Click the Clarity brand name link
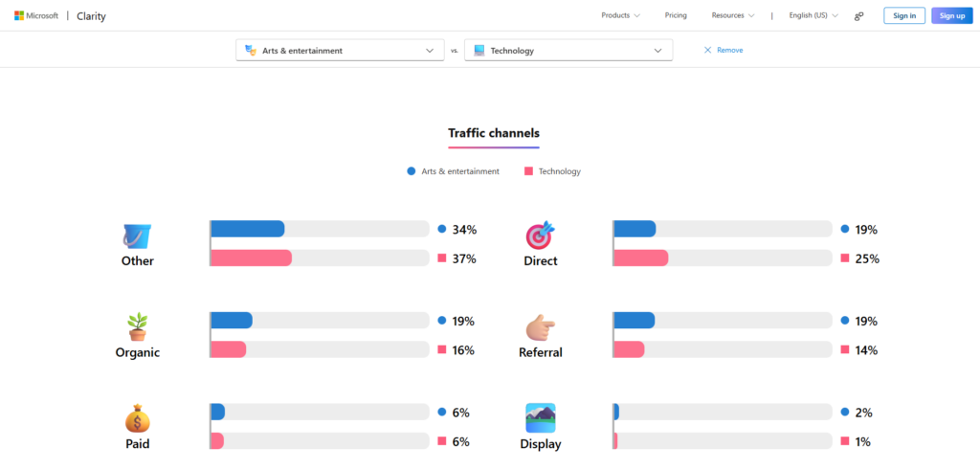 91,15
